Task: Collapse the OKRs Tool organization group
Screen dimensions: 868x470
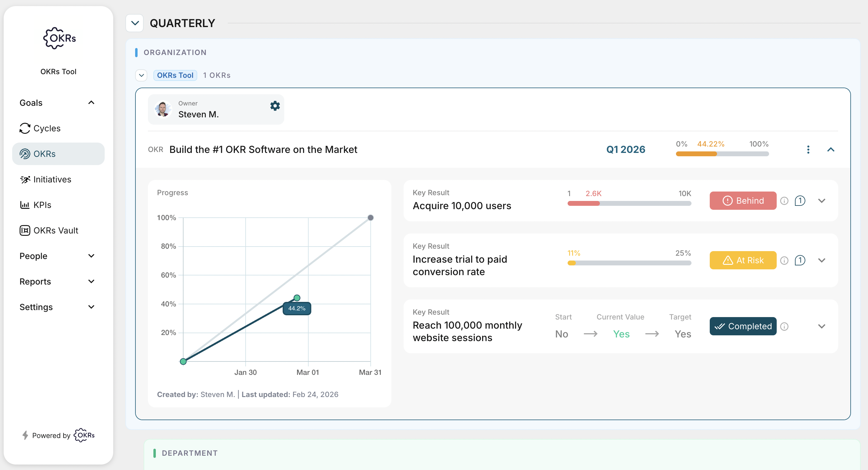Action: click(x=142, y=75)
